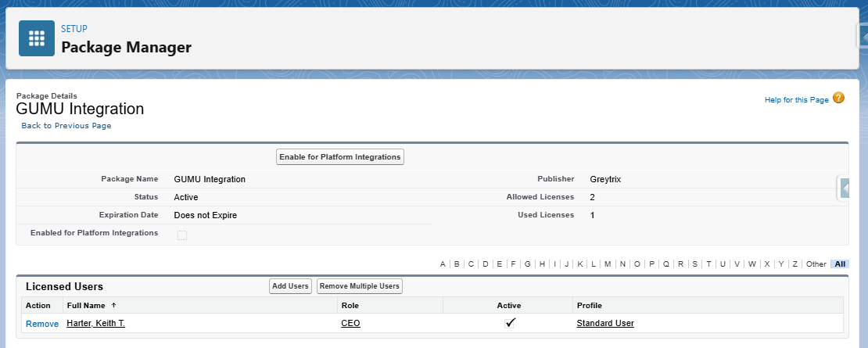Toggle Enabled for Platform Integrations checkbox
This screenshot has width=868, height=348.
[182, 235]
